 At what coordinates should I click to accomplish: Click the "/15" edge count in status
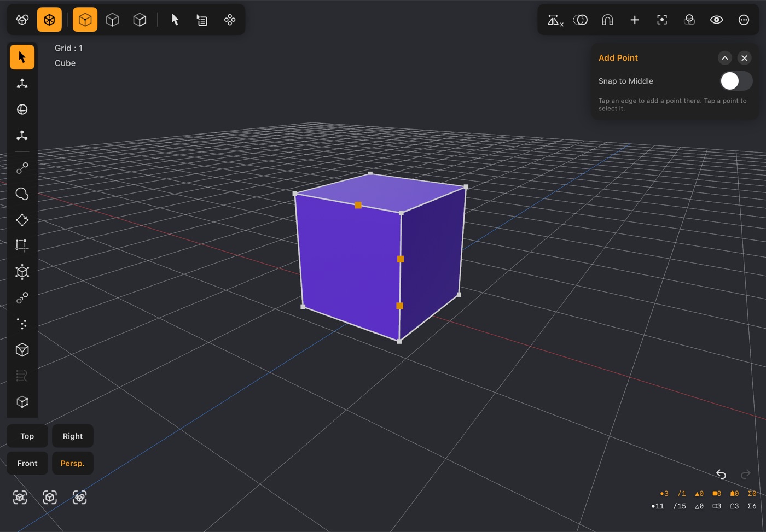click(680, 506)
